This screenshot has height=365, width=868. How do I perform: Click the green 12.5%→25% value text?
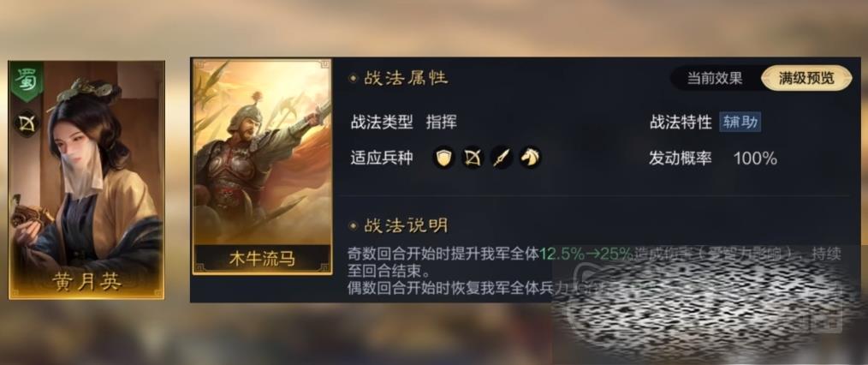586,254
